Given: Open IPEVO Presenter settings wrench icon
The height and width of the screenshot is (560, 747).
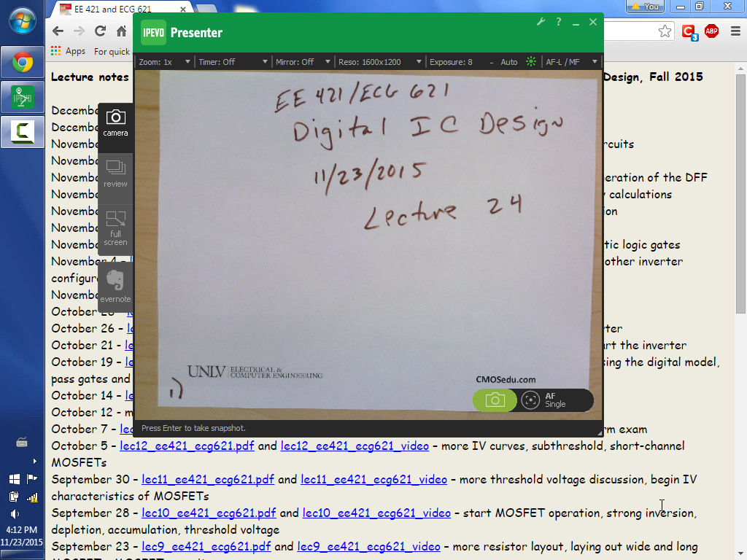Looking at the screenshot, I should pos(541,22).
